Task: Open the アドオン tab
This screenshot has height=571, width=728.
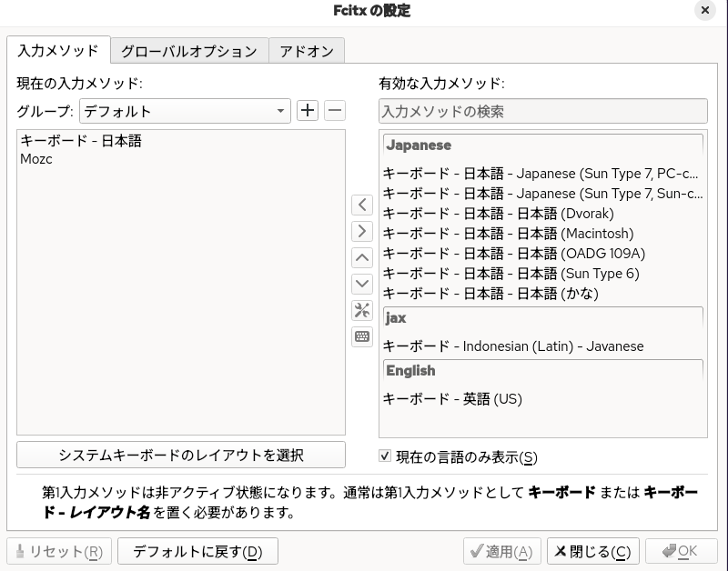Action: 308,51
